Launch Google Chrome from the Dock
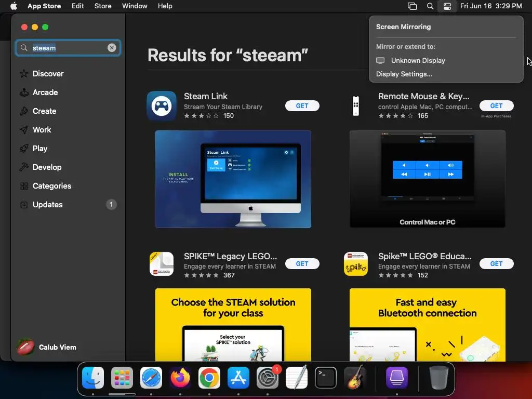 (x=209, y=378)
